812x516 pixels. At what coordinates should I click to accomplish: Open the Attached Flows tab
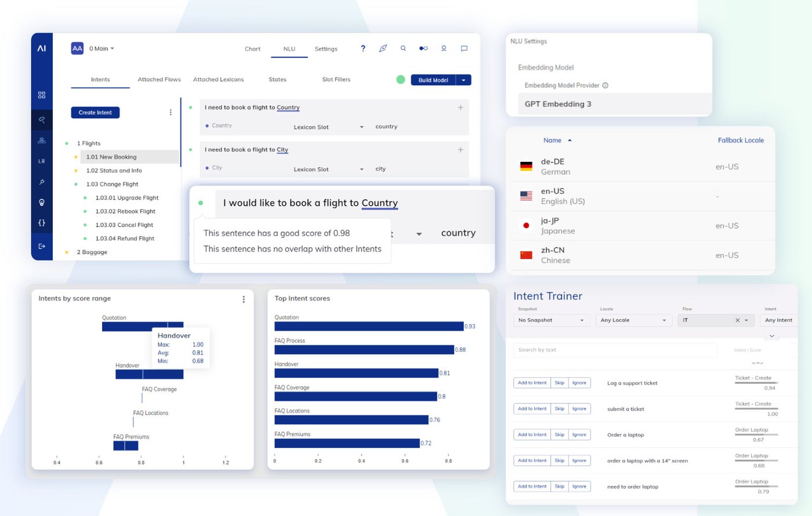click(x=159, y=79)
